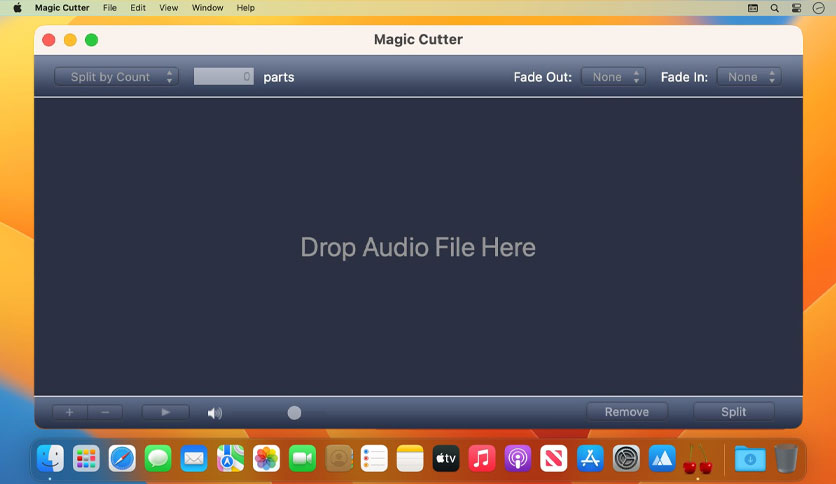Click the keyboard input icon in menu bar

753,8
